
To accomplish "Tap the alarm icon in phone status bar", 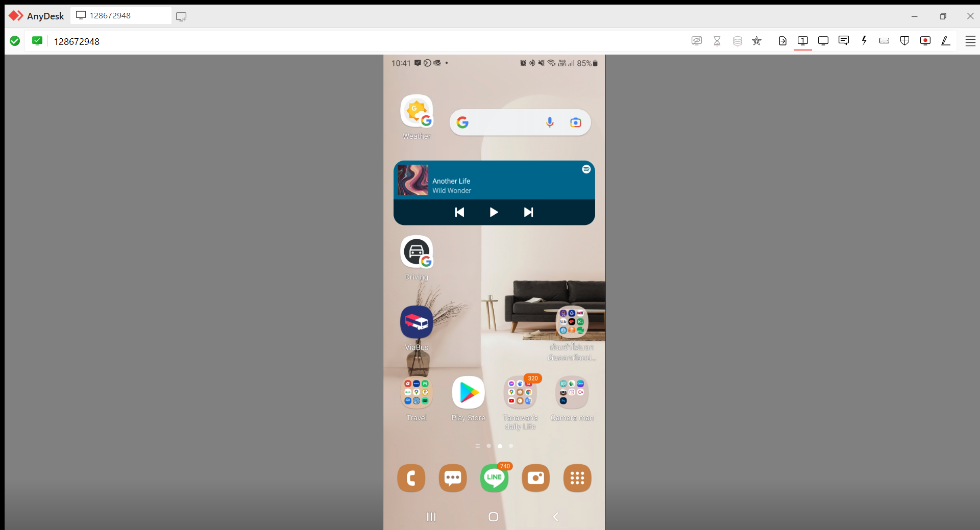I will (x=523, y=63).
